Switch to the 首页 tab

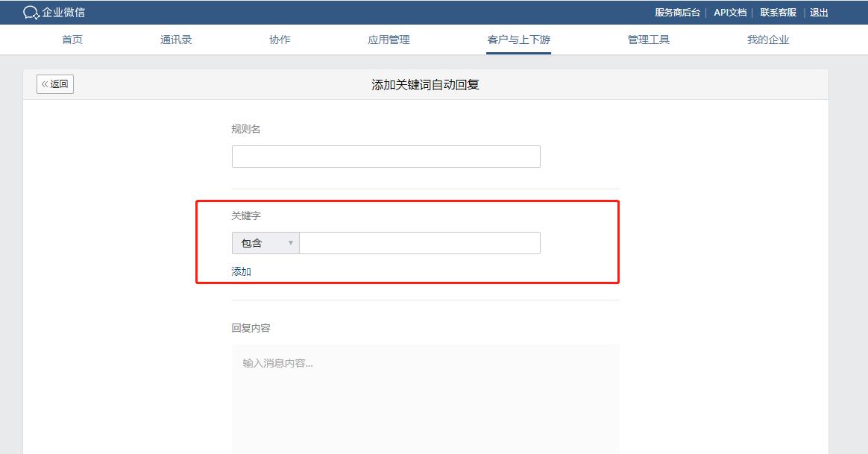click(72, 40)
